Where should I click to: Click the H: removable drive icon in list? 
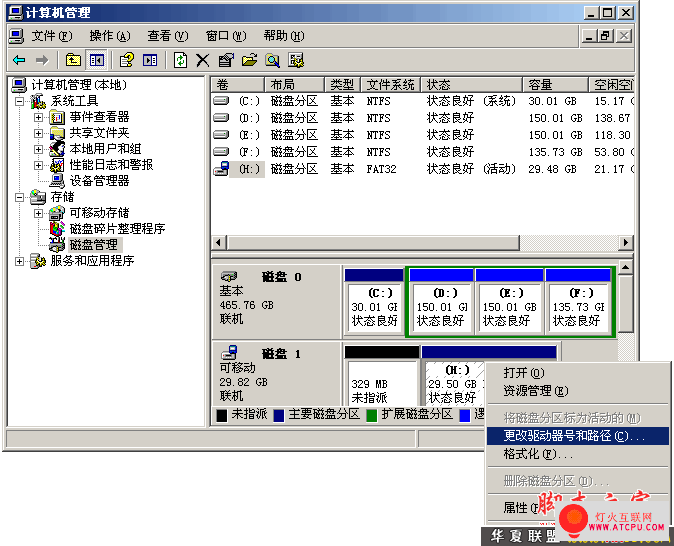click(x=221, y=169)
